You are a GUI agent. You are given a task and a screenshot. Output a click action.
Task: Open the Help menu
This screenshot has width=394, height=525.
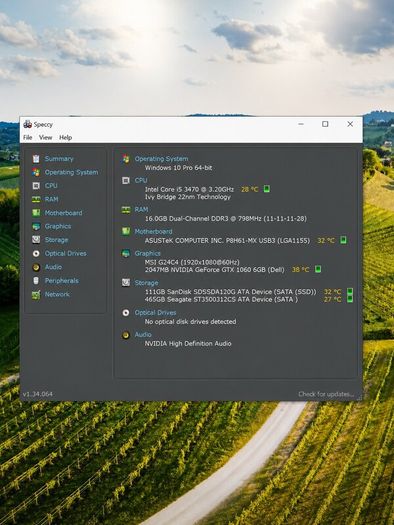65,137
